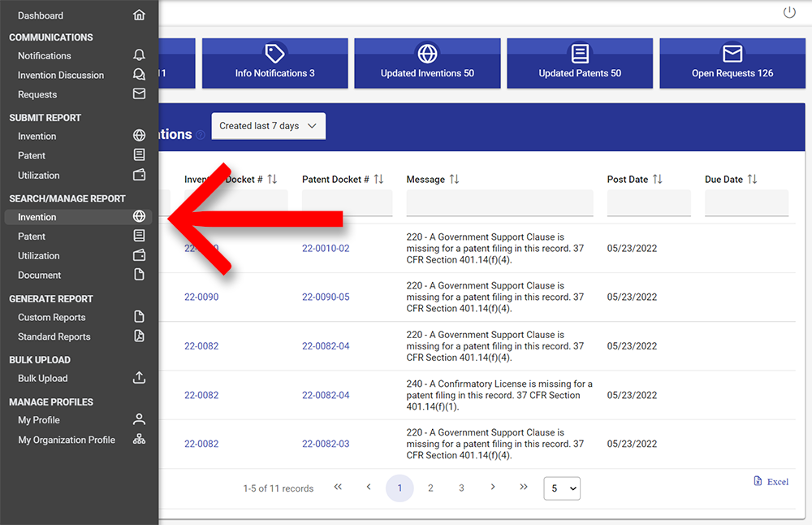Open patent docket 22-0090-05 link
This screenshot has width=812, height=525.
click(326, 297)
